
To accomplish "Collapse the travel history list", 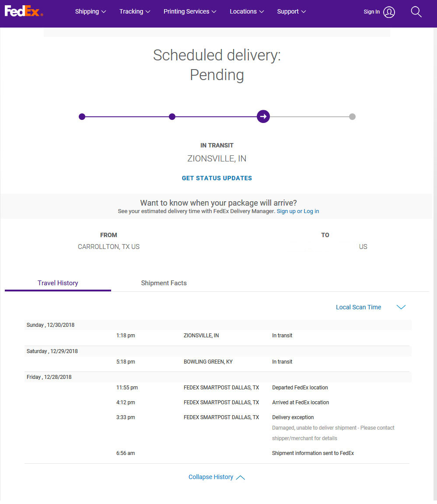I will coord(216,477).
